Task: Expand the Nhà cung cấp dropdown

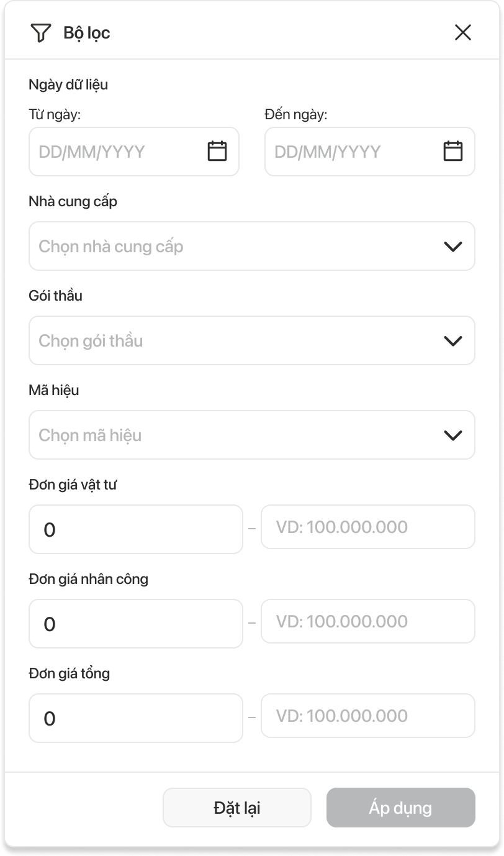Action: point(236,246)
